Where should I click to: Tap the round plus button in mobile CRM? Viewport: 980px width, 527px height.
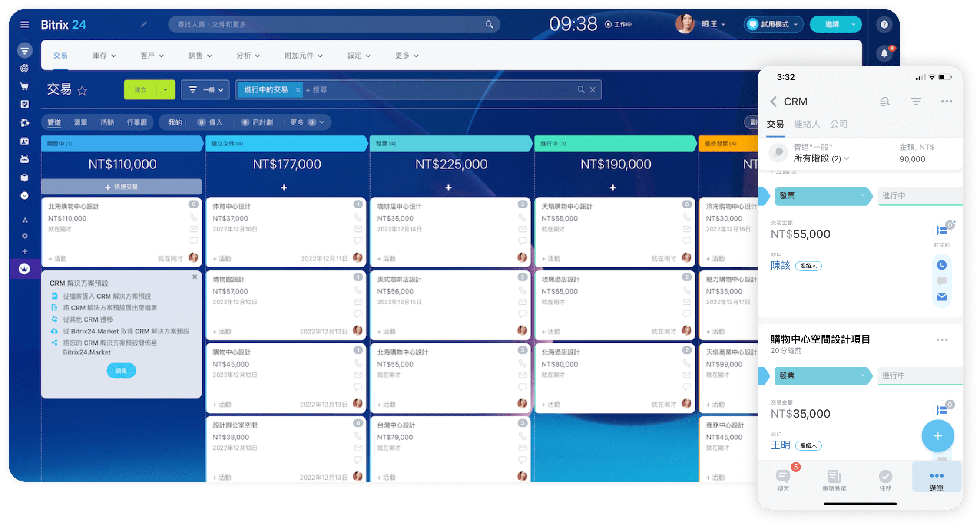(937, 436)
